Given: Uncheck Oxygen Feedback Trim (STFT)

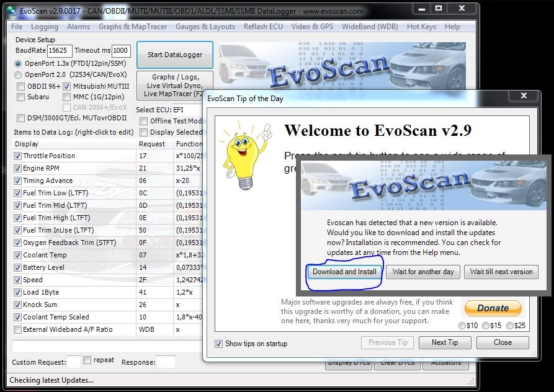Looking at the screenshot, I should [x=17, y=243].
